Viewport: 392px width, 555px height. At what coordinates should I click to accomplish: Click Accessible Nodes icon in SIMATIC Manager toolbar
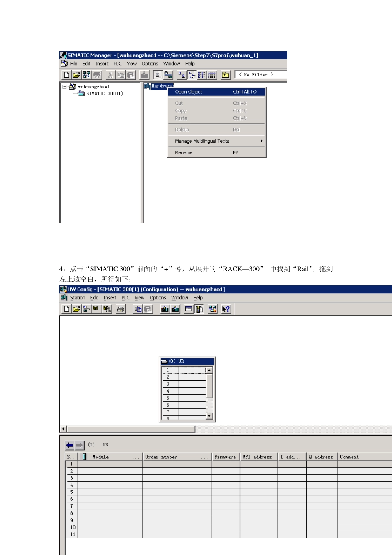coord(87,75)
